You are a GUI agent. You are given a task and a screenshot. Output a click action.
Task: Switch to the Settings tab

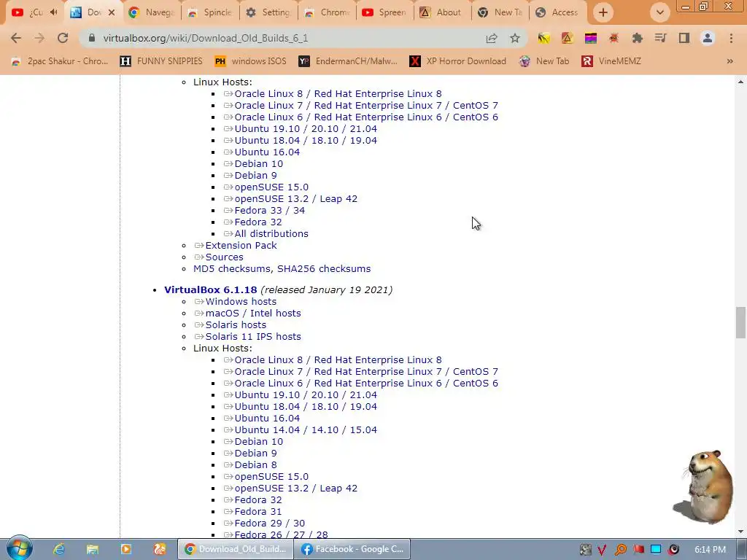(x=268, y=12)
